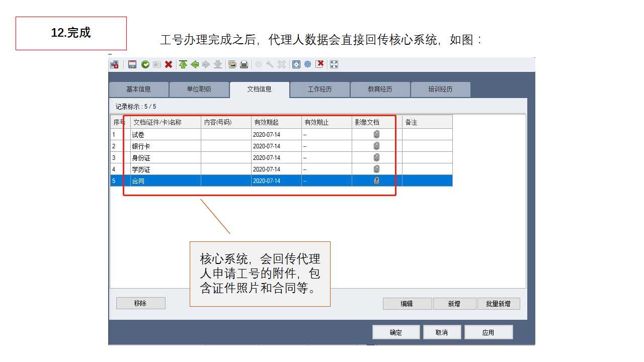
Task: Go to previous record with green left arrow
Action: [x=195, y=64]
